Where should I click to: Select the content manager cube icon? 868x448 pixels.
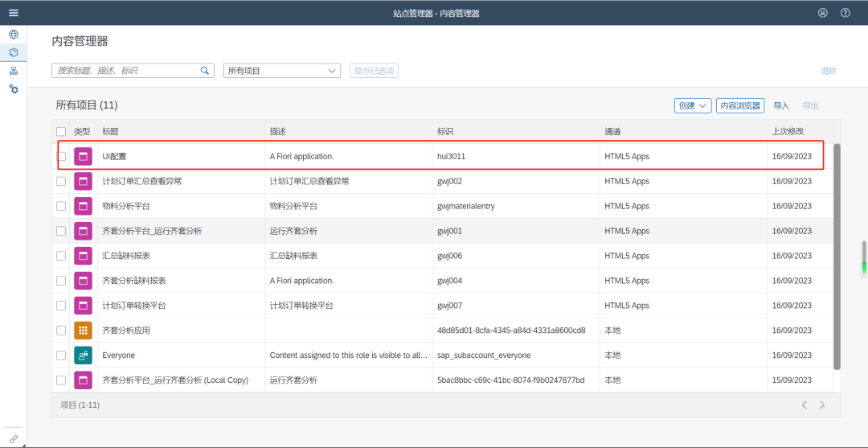point(14,52)
